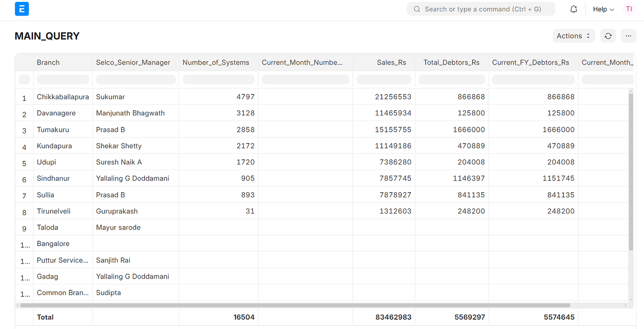Image resolution: width=644 pixels, height=329 pixels.
Task: Sort by the Branch column header
Action: click(48, 62)
